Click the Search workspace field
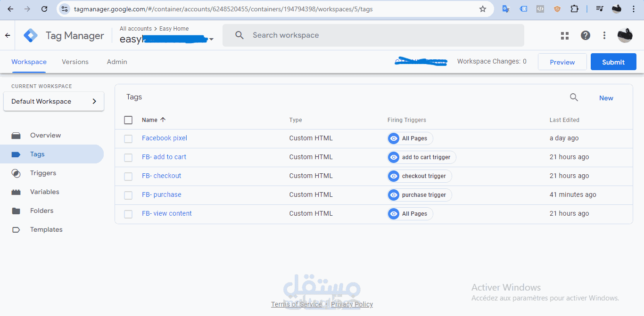This screenshot has height=316, width=644. click(x=373, y=35)
